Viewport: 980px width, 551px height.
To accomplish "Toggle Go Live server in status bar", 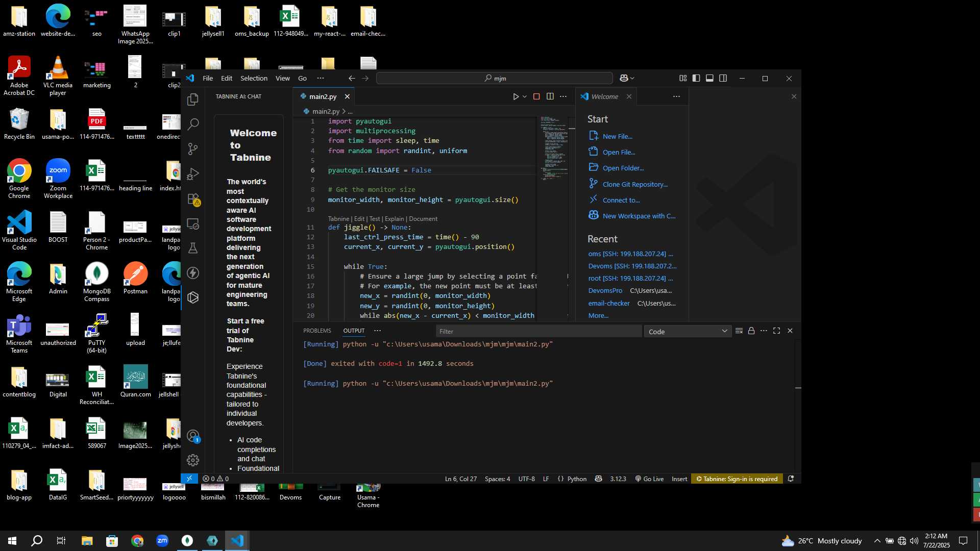I will (x=649, y=479).
